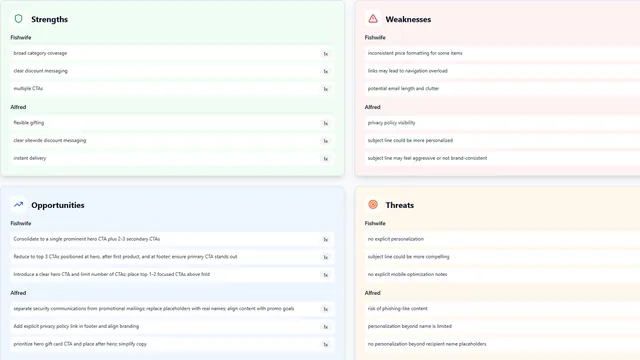The width and height of the screenshot is (640, 360).
Task: Select 'inconsistent price formatting for some items'
Action: 415,53
